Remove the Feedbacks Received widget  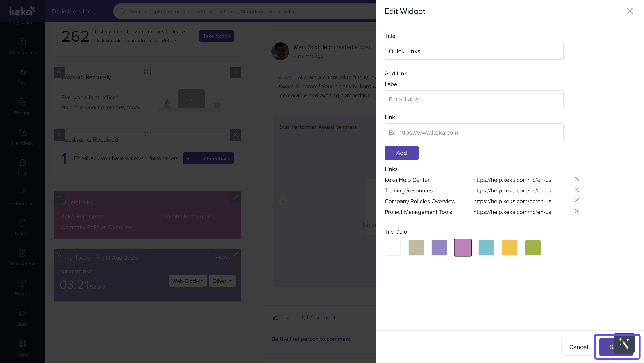[x=235, y=135]
